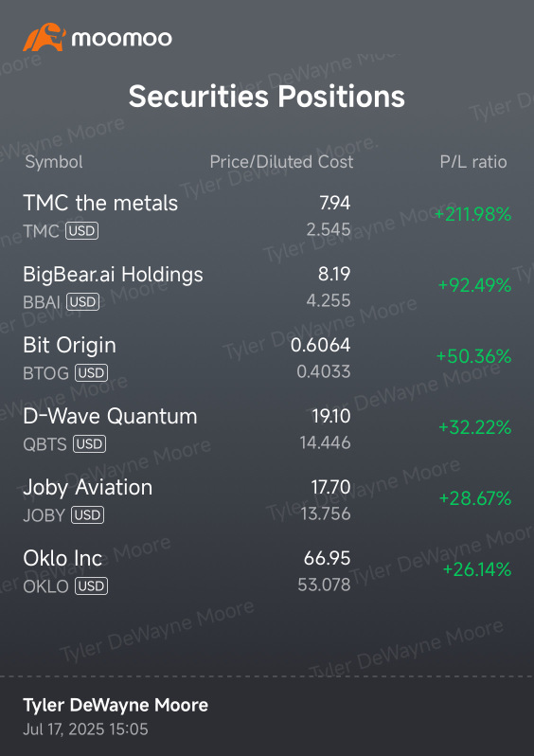The height and width of the screenshot is (756, 534).
Task: Click the moomoo wordmark text
Action: coord(122,38)
